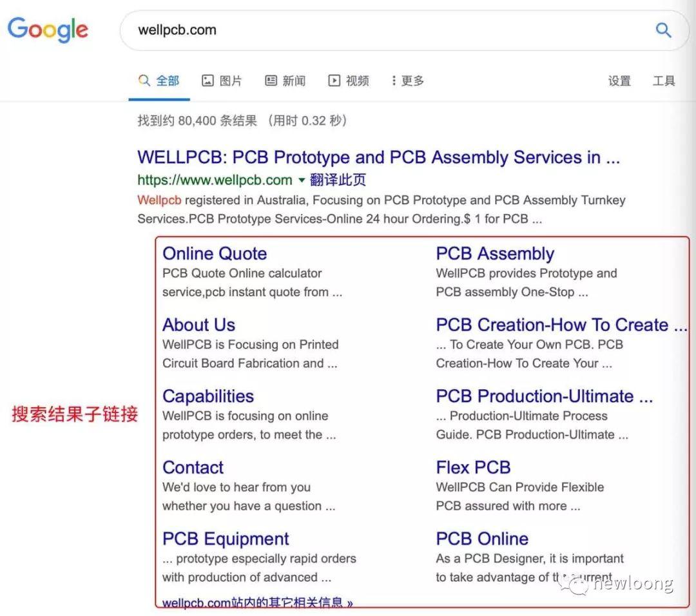The image size is (696, 616).
Task: Open the WELLPCB main result title
Action: click(x=379, y=157)
